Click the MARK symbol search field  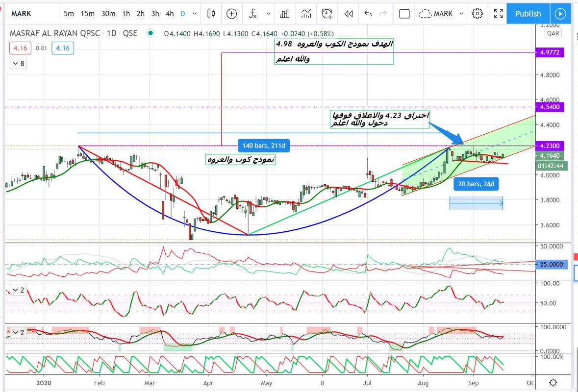pyautogui.click(x=31, y=14)
